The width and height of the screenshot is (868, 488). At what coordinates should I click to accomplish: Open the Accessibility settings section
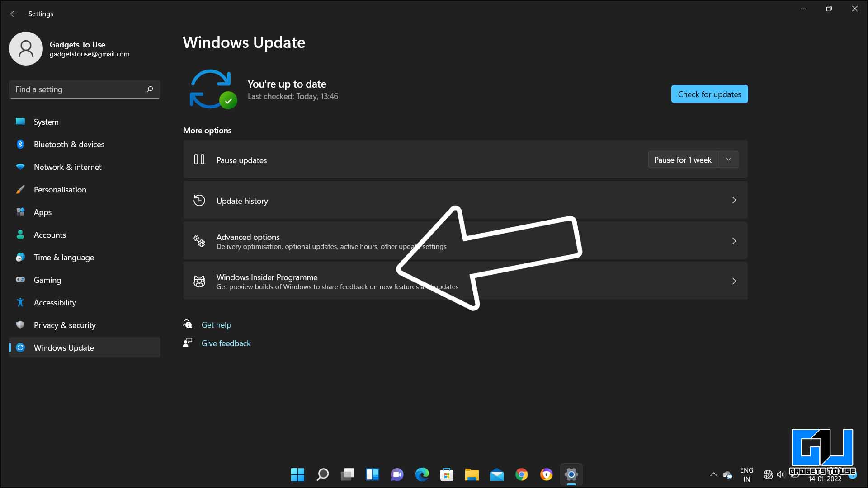[55, 302]
